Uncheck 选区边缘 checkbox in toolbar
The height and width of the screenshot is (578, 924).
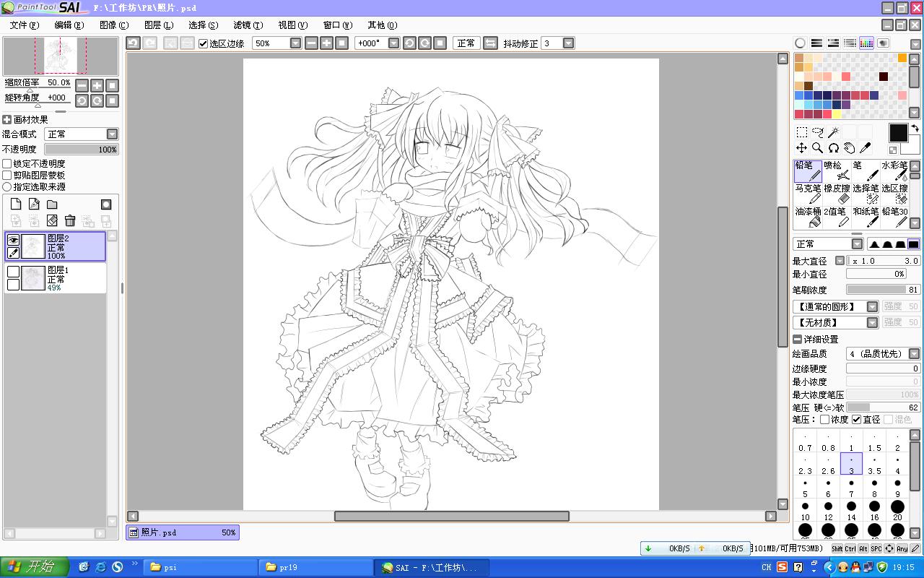[204, 43]
